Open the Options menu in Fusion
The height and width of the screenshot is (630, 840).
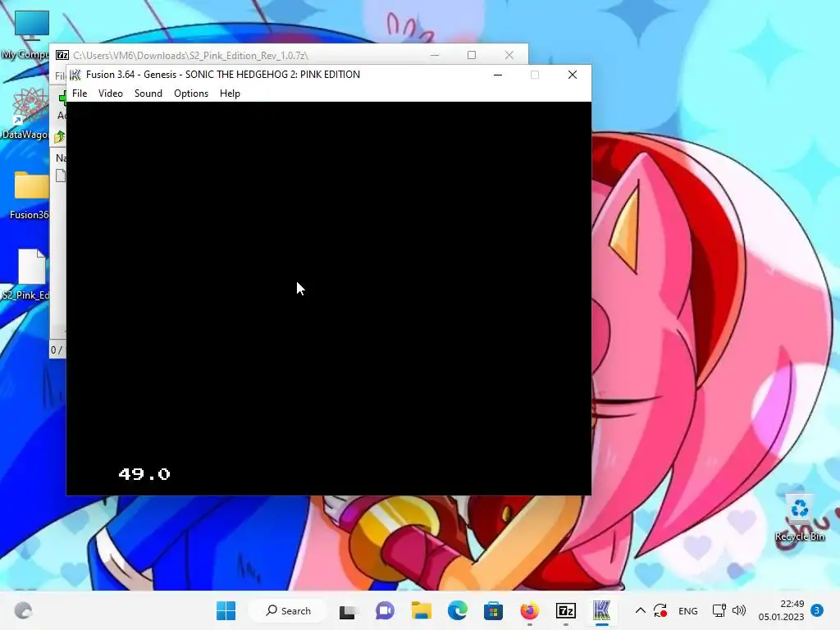coord(190,94)
